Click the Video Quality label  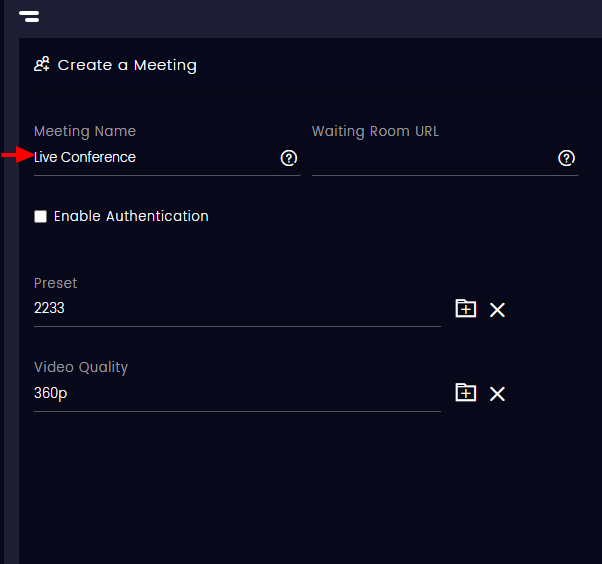81,367
